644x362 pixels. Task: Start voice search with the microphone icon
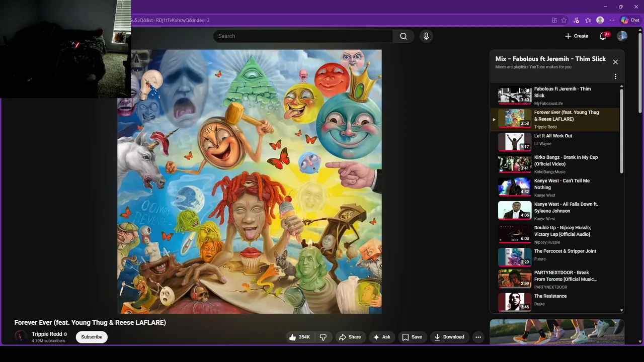pyautogui.click(x=426, y=36)
